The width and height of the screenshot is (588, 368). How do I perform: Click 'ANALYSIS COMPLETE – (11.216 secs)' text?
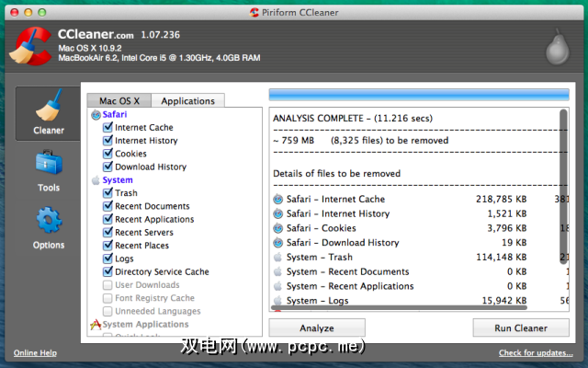pos(353,119)
